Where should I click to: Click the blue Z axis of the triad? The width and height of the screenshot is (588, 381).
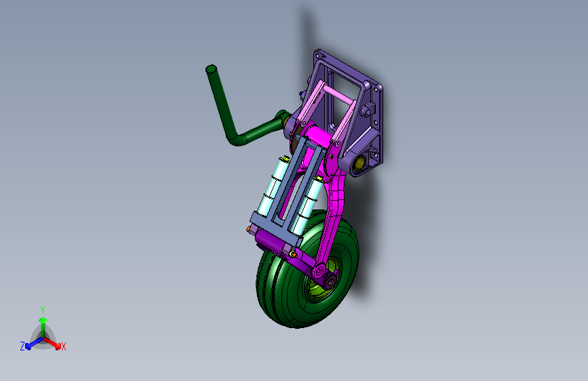click(x=34, y=343)
